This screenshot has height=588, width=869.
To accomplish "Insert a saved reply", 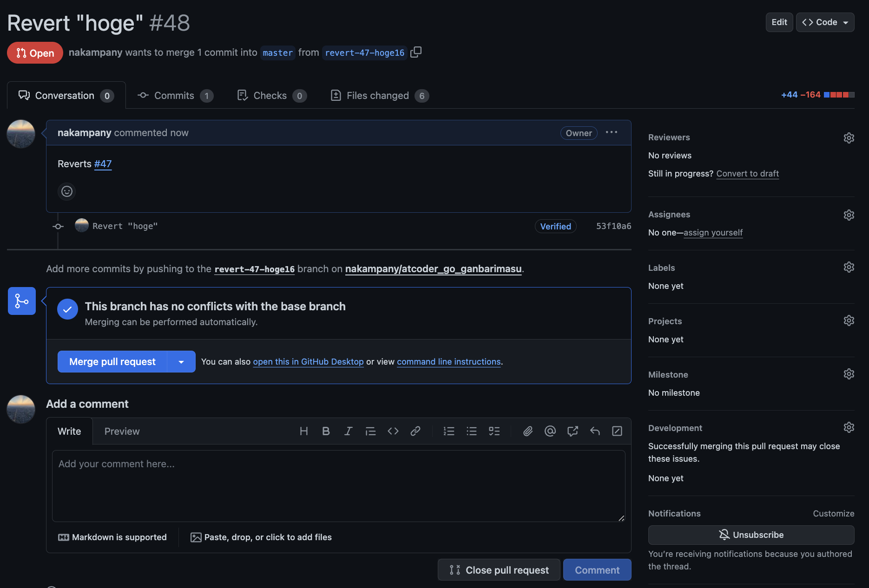I will (x=595, y=431).
